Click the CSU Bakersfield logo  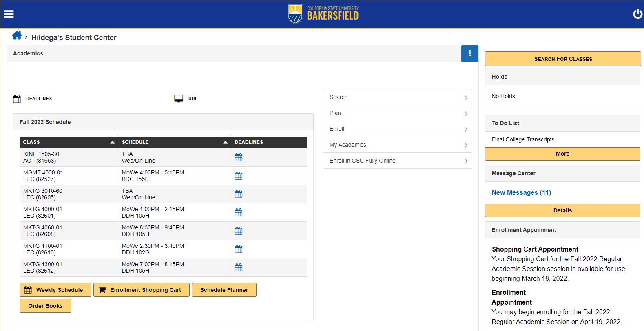pyautogui.click(x=323, y=14)
